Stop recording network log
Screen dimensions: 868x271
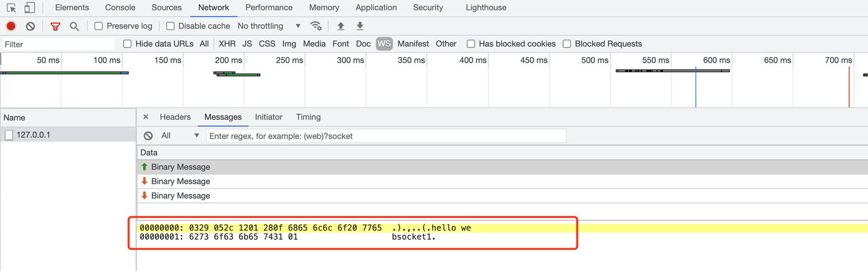pos(11,26)
